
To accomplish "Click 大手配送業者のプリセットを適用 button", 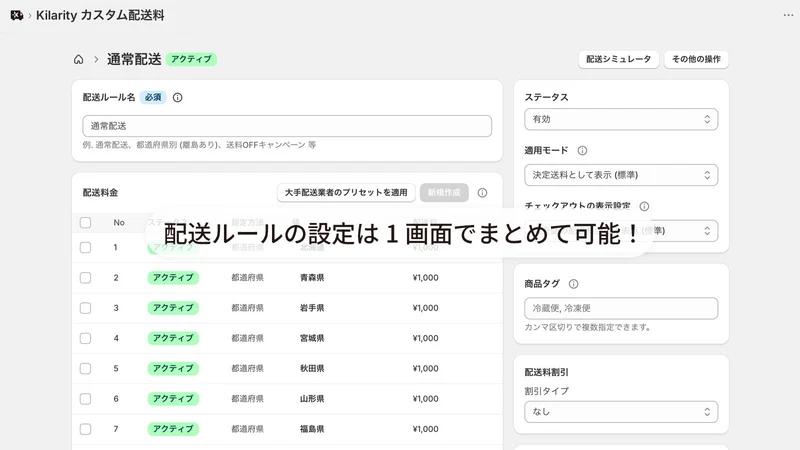I will 346,193.
